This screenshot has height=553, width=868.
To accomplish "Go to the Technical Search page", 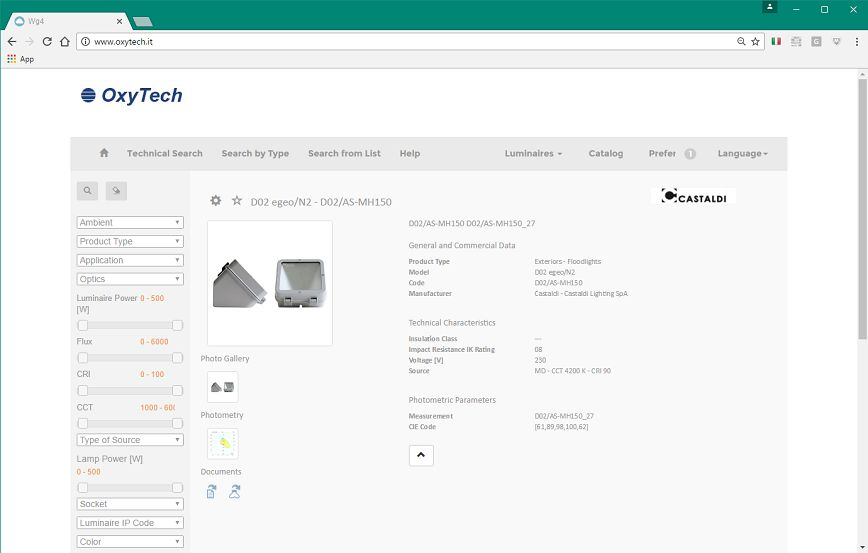I will [164, 154].
